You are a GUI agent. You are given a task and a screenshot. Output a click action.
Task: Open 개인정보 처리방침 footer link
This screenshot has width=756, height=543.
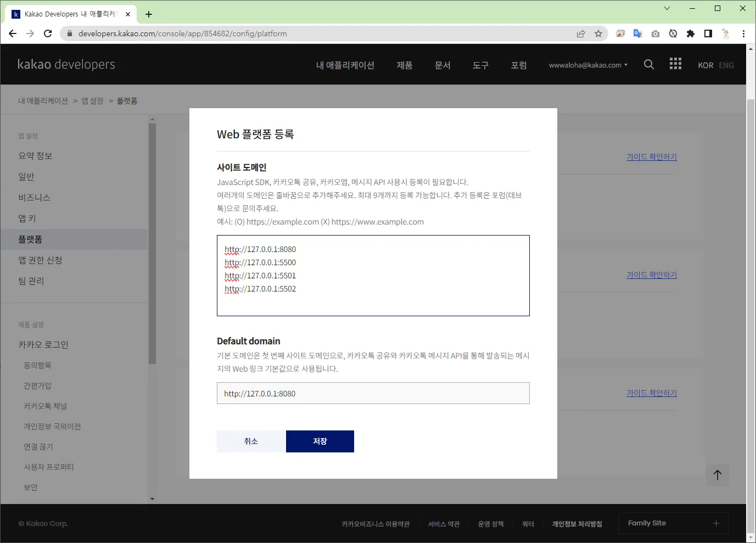(577, 524)
